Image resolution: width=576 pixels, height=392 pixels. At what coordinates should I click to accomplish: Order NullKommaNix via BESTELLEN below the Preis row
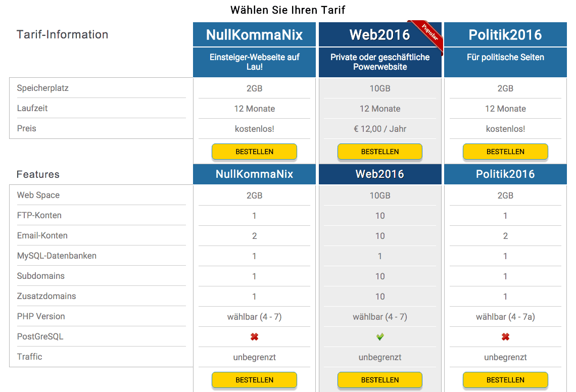click(254, 152)
